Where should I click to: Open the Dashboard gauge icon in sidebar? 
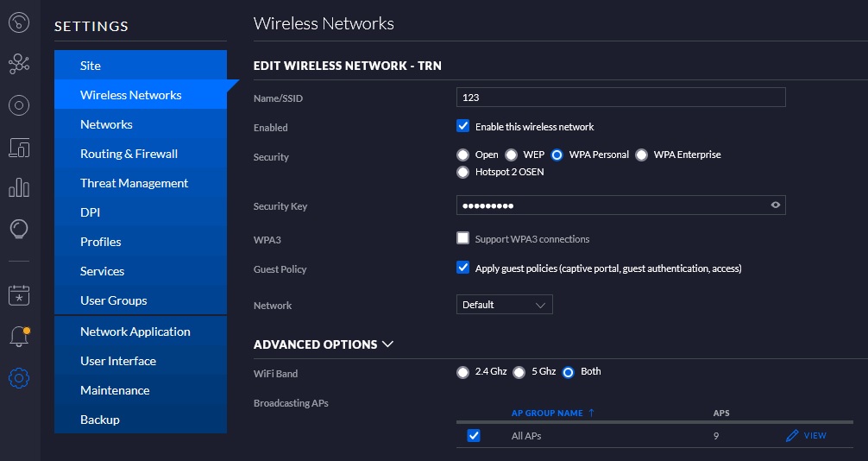tap(19, 22)
